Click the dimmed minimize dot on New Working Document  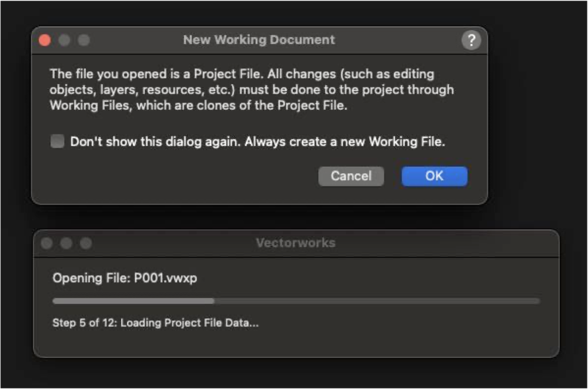tap(65, 40)
